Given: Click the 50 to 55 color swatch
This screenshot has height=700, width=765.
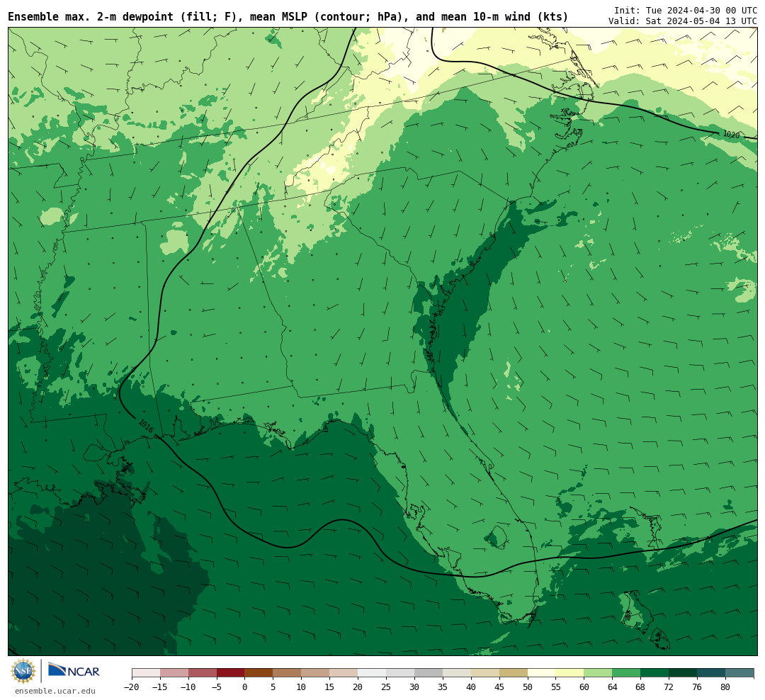Looking at the screenshot, I should [x=542, y=673].
